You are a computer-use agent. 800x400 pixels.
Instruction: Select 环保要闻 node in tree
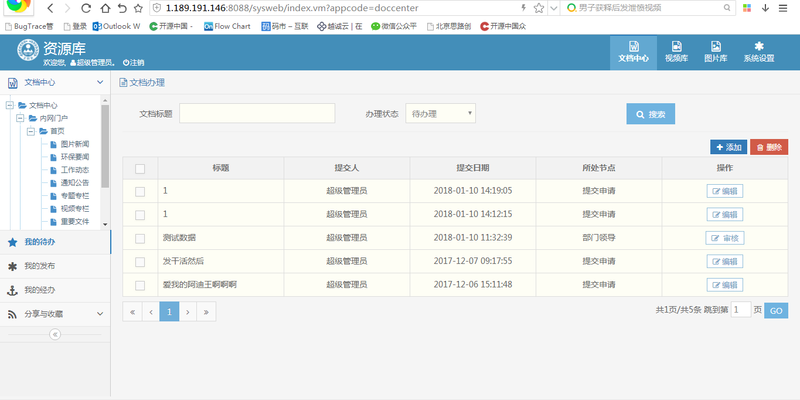(74, 157)
